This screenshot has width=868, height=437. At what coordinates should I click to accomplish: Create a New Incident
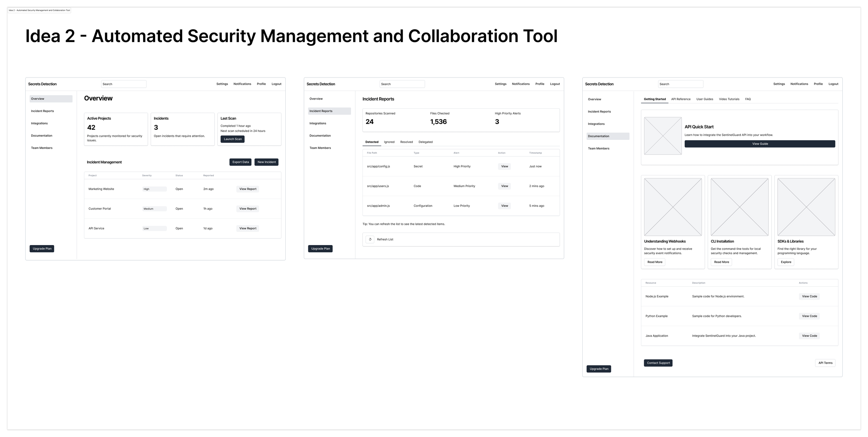266,162
